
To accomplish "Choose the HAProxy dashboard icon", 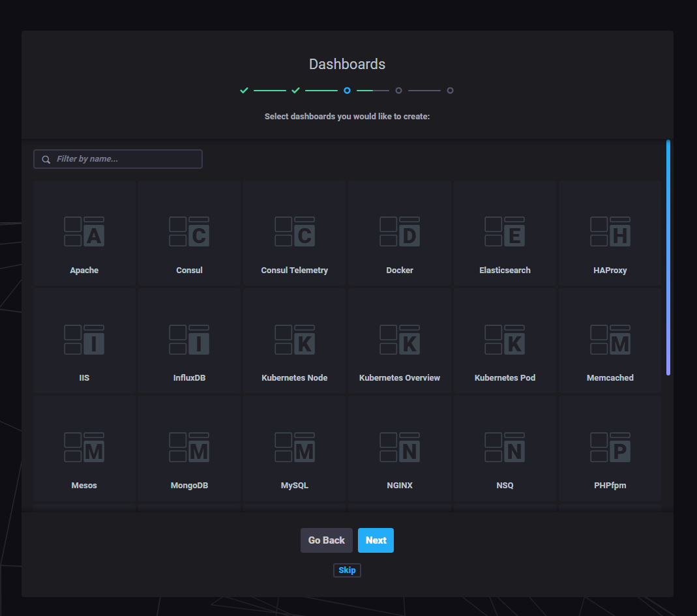I will [x=610, y=231].
